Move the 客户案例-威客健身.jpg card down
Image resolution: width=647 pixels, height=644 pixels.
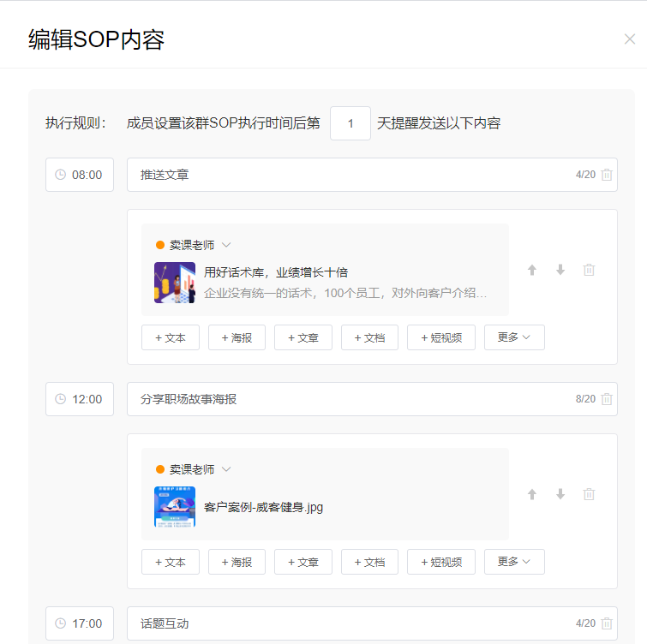tap(560, 494)
